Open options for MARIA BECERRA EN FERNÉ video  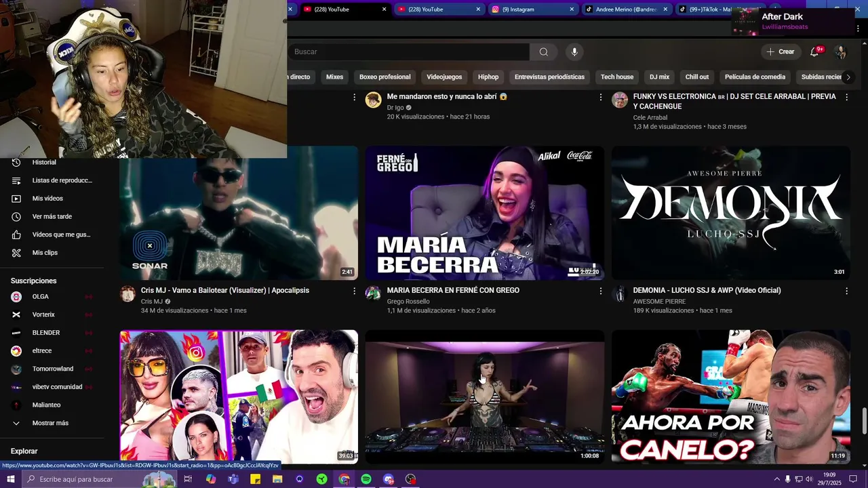pos(600,291)
